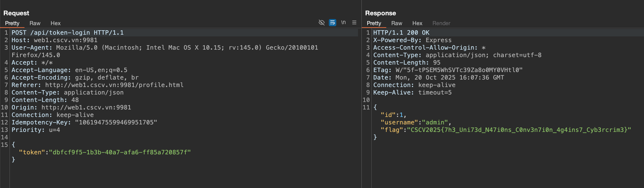Image resolution: width=644 pixels, height=188 pixels.
Task: Toggle the hidden-characters eye icon in Request
Action: point(321,23)
